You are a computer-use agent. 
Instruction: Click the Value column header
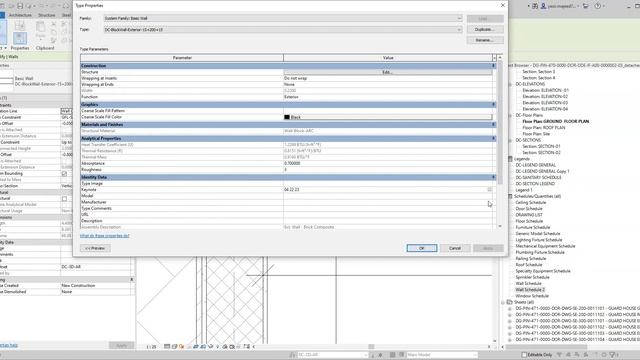click(388, 58)
